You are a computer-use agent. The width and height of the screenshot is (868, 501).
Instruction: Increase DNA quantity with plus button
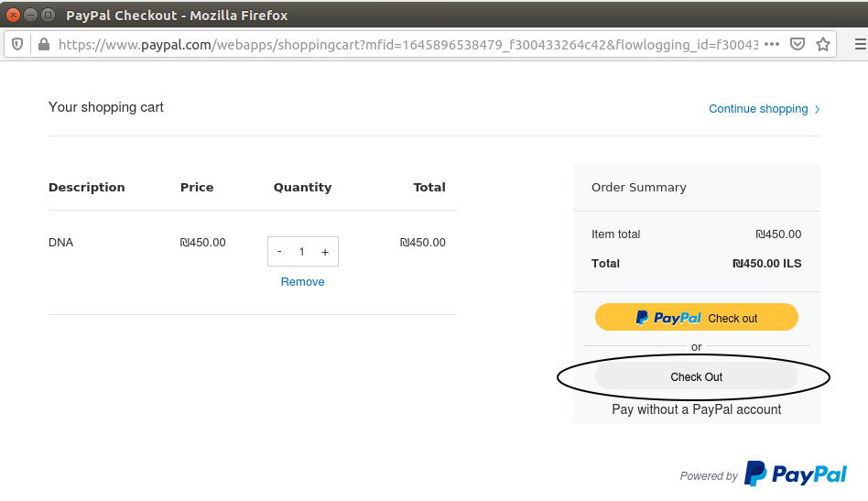point(325,252)
